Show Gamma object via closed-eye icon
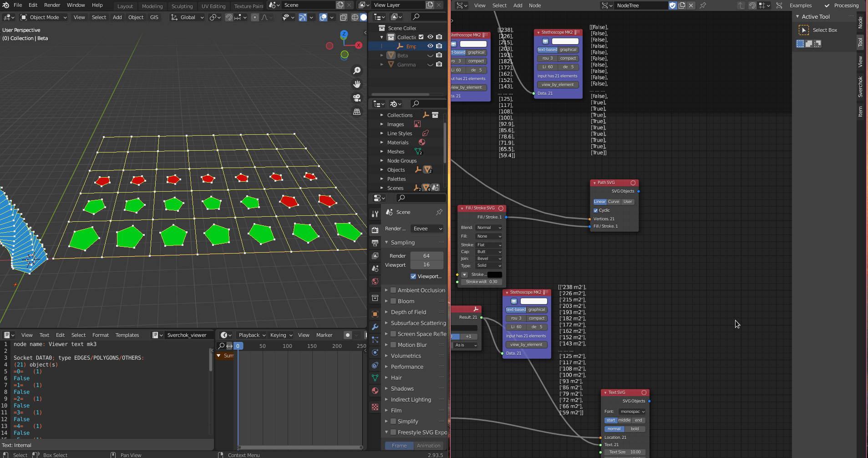868x458 pixels. 430,65
